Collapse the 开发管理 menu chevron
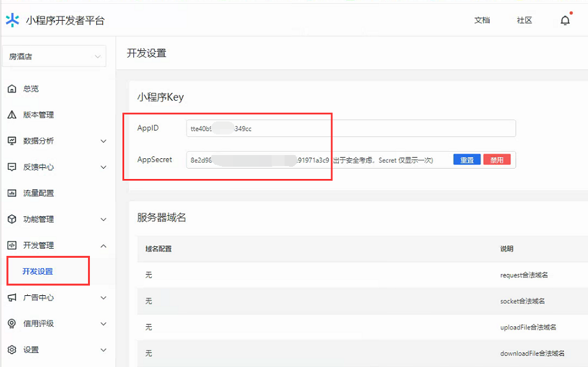The height and width of the screenshot is (367, 588). pos(103,246)
